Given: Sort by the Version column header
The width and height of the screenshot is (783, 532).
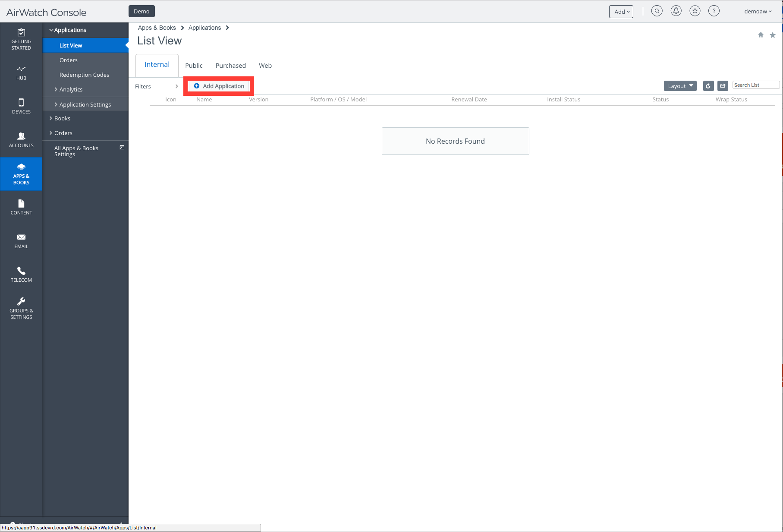Looking at the screenshot, I should (258, 100).
